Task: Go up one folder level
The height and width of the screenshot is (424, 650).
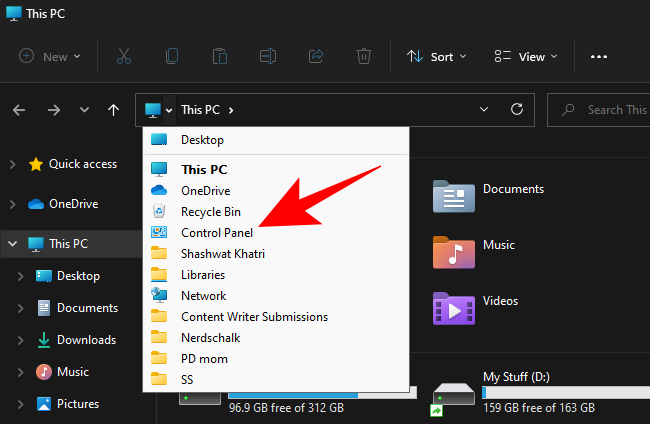Action: (114, 109)
